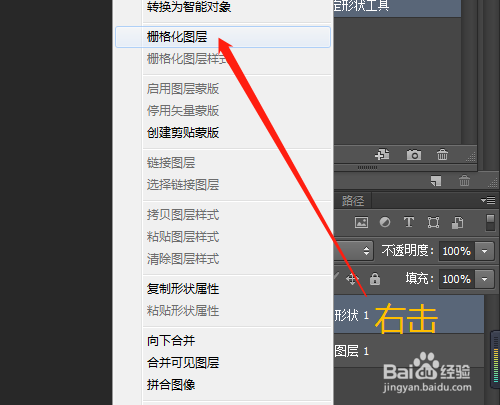Click the grayed 启用图层蒙版 entry
Image resolution: width=500 pixels, height=405 pixels.
tap(183, 89)
